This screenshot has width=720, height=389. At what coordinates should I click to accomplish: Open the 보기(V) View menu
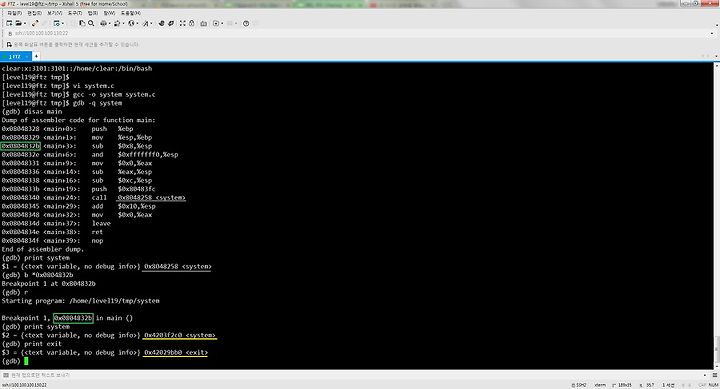tap(55, 13)
